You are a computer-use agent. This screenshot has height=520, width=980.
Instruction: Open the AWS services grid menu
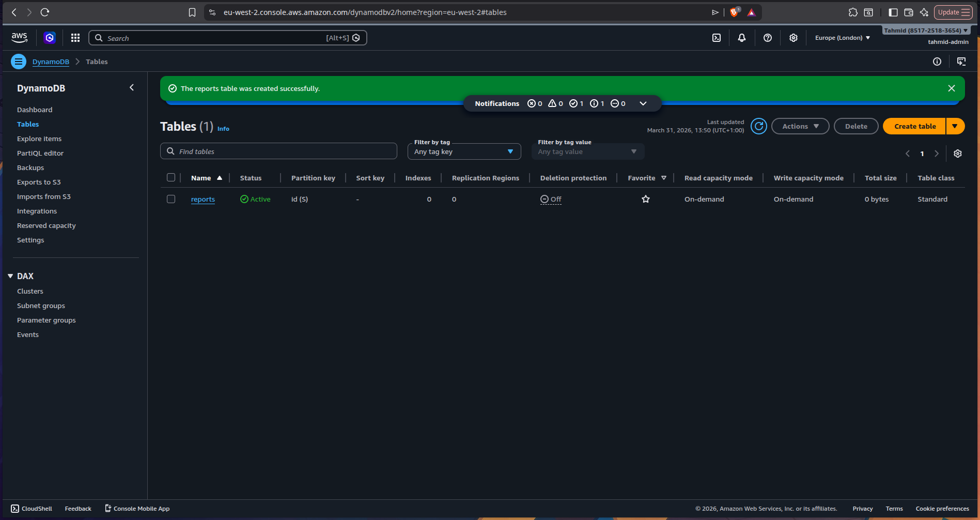(75, 38)
